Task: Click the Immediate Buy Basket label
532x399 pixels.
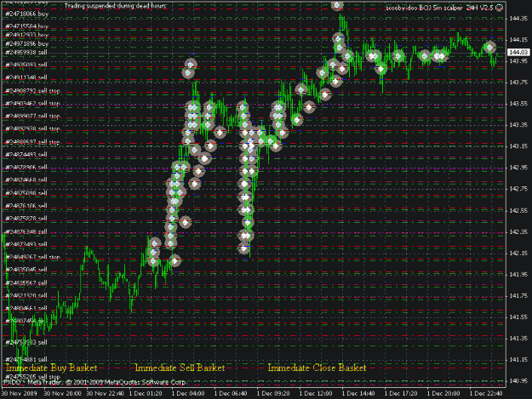Action: click(52, 368)
